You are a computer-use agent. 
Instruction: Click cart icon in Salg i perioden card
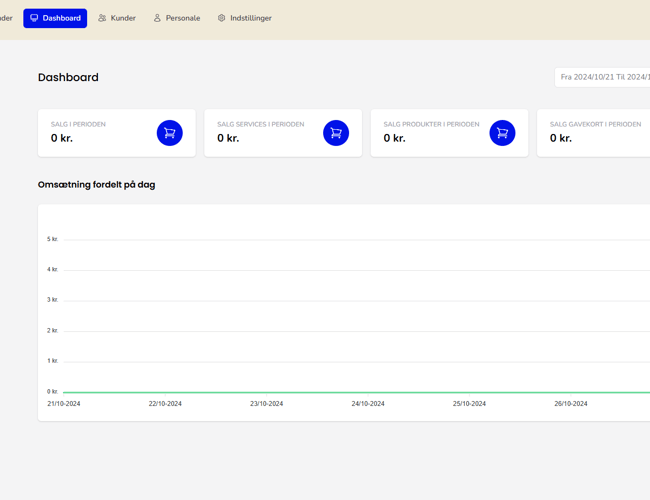click(x=170, y=133)
